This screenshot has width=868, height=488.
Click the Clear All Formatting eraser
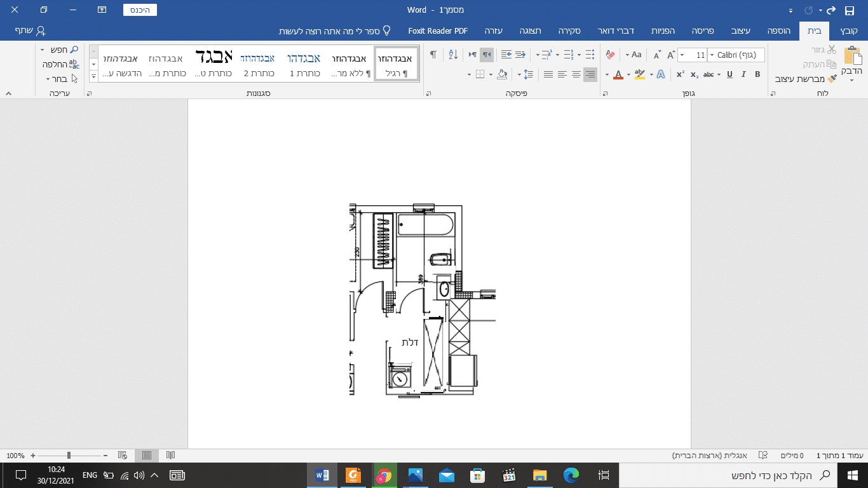point(610,55)
